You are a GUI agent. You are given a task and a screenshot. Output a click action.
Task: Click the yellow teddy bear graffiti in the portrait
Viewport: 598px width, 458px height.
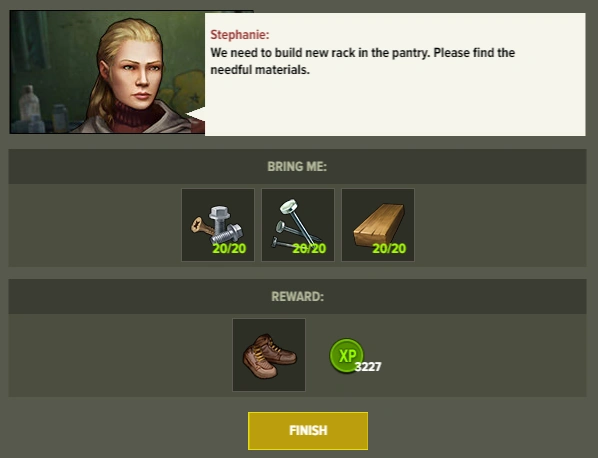(190, 90)
